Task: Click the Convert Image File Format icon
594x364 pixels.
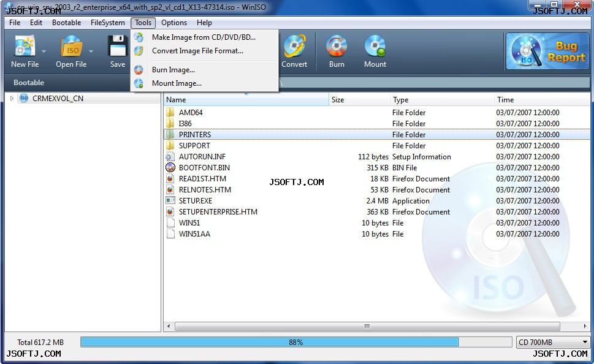Action: (x=139, y=51)
